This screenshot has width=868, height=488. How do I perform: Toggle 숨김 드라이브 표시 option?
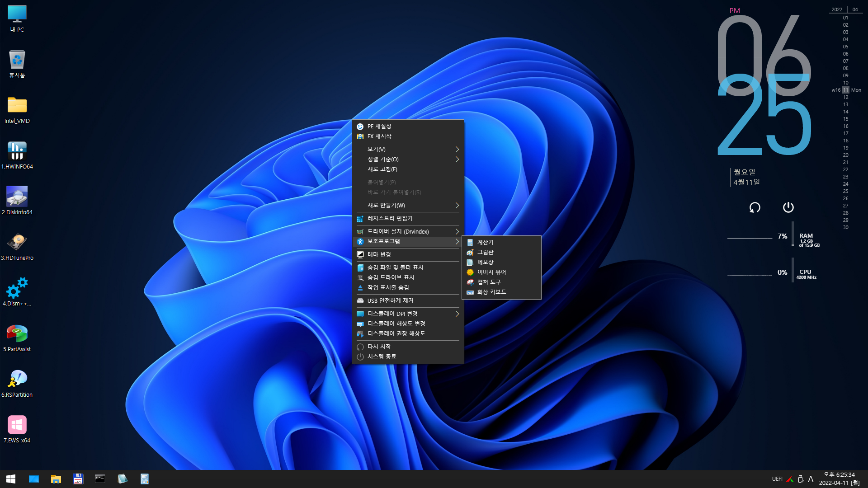[408, 278]
